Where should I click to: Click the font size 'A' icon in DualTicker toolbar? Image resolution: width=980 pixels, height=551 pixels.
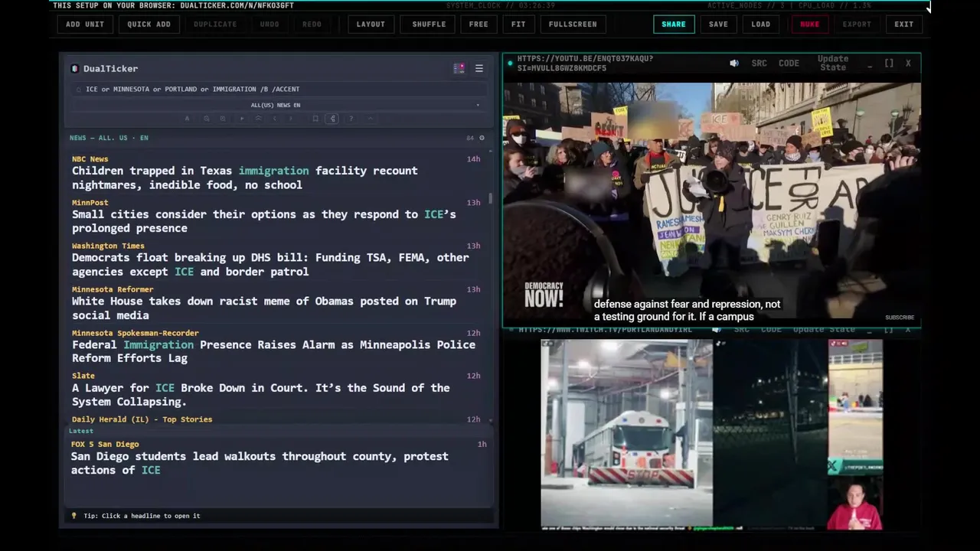(187, 119)
